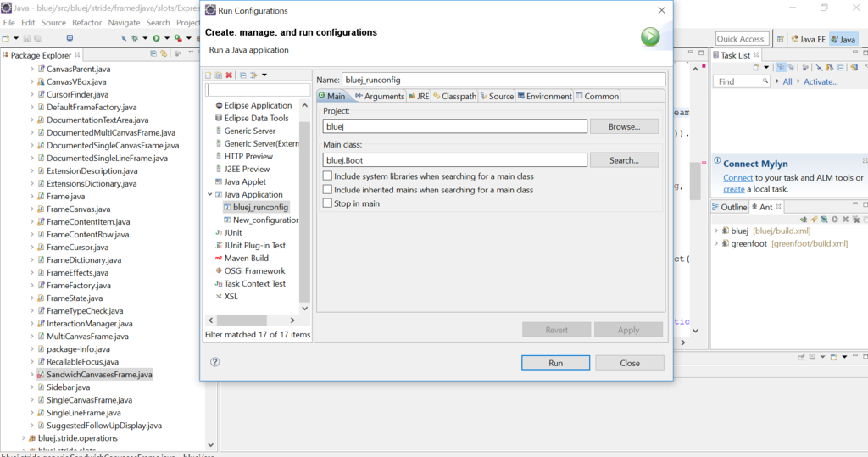Click the New launch configuration icon
Viewport: 868px width, 457px height.
pyautogui.click(x=209, y=75)
